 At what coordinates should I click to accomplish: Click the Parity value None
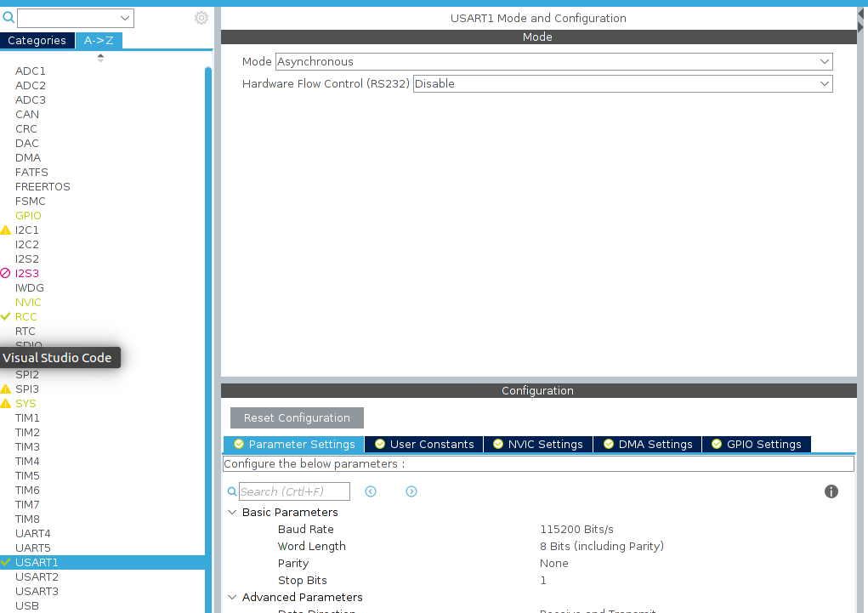tap(554, 563)
